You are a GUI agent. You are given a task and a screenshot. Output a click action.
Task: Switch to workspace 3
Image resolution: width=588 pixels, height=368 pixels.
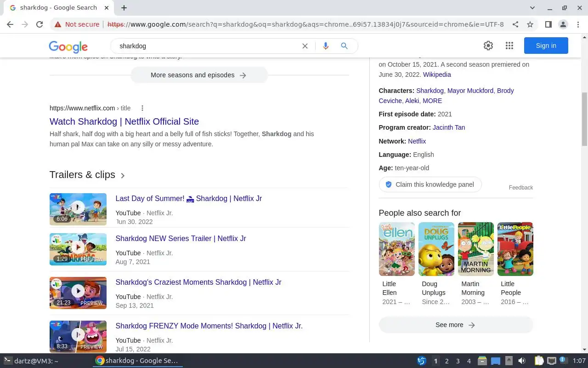click(458, 361)
